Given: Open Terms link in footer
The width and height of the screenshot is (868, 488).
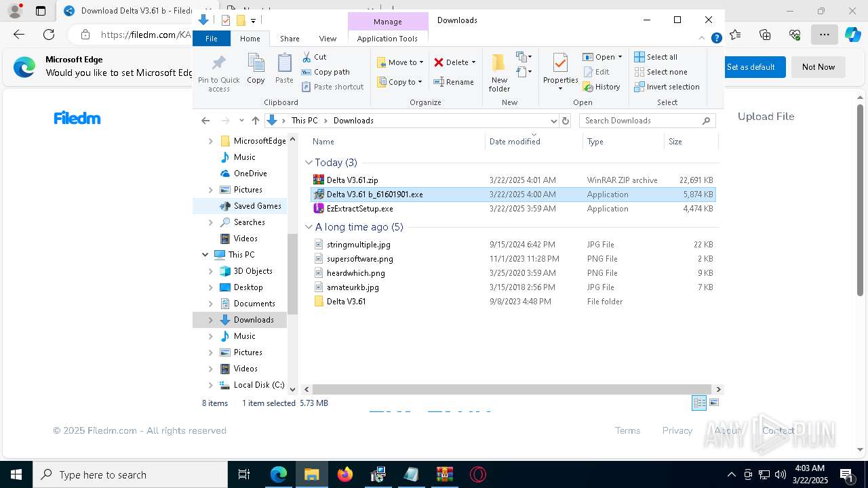Looking at the screenshot, I should pos(627,430).
